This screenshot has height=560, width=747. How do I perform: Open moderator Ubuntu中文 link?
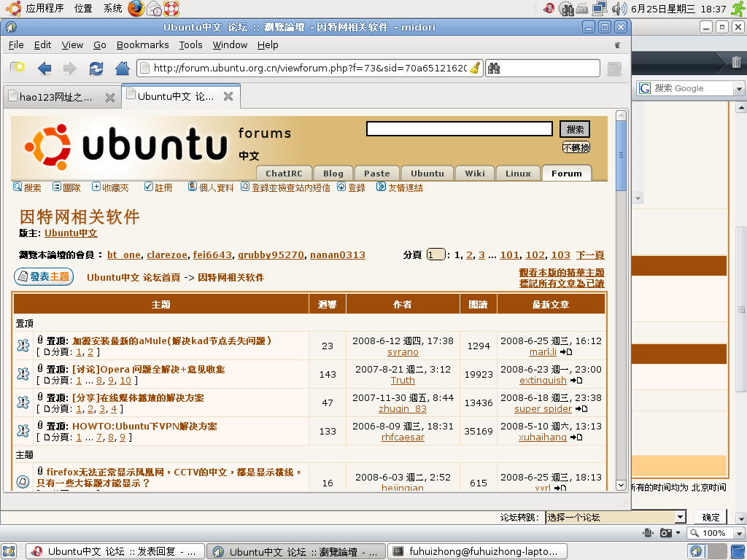click(71, 233)
